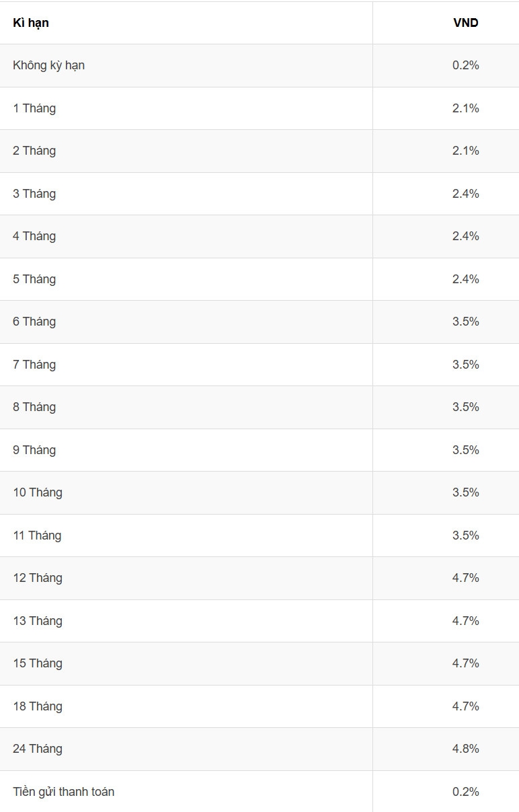Viewport: 519px width, 812px height.
Task: Click the 4.8% rate for 24 Tháng
Action: tap(465, 749)
